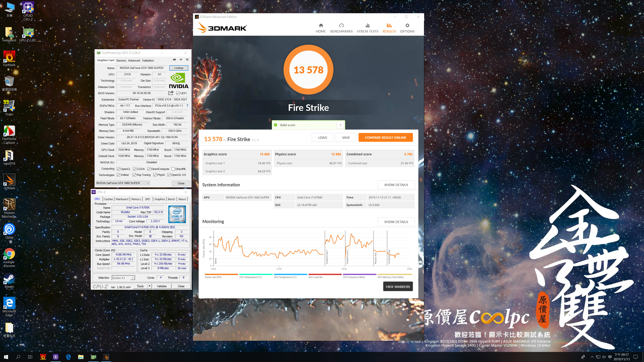Open Steam desktop shortcut

(9, 281)
